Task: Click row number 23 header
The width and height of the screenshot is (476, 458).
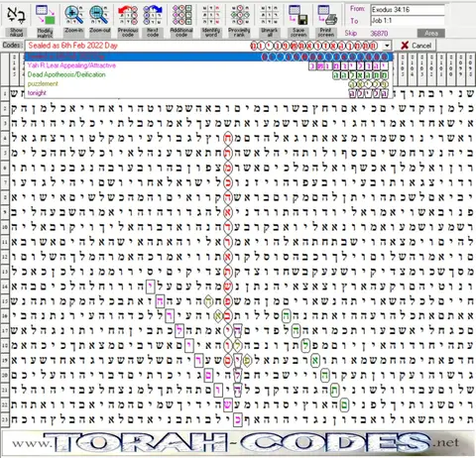Action: (x=5, y=420)
